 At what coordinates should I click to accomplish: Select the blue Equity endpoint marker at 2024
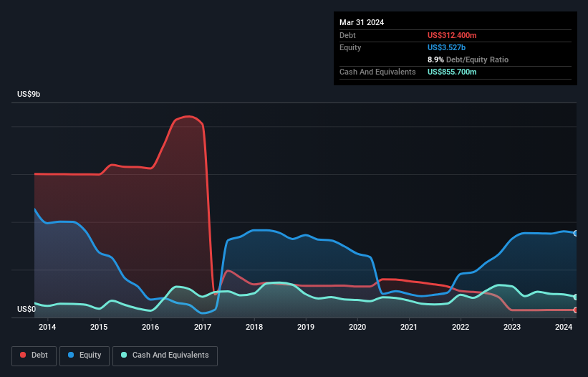coord(576,234)
